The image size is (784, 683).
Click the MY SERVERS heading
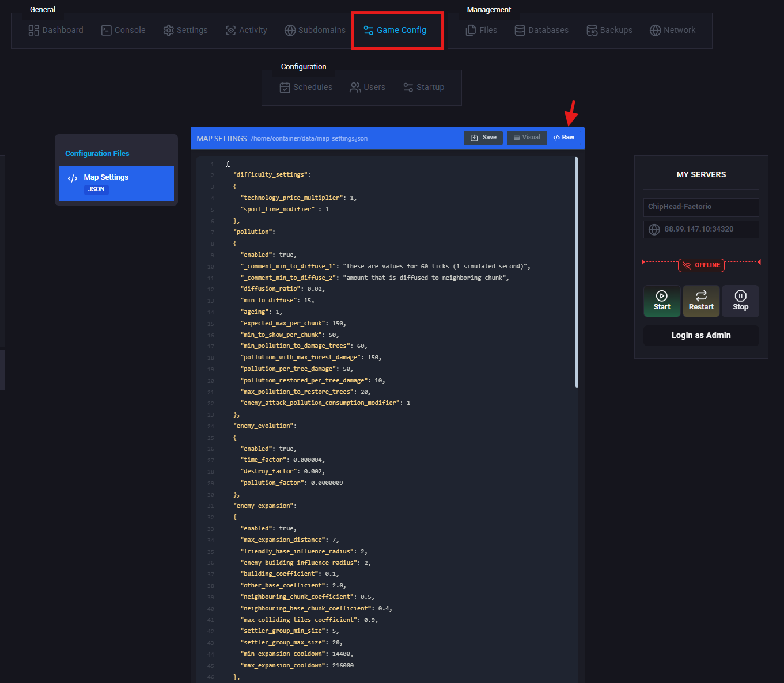701,174
